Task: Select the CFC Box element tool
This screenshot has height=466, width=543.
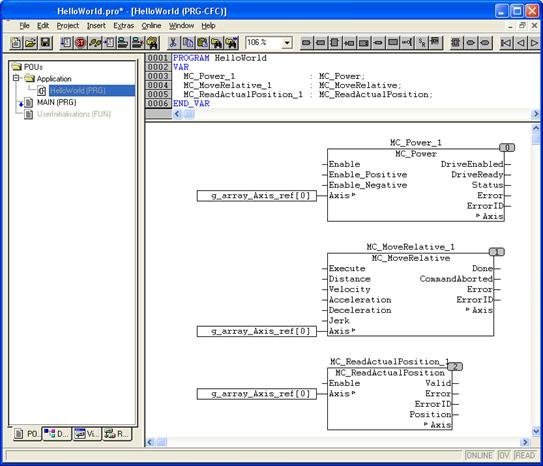Action: coord(335,43)
